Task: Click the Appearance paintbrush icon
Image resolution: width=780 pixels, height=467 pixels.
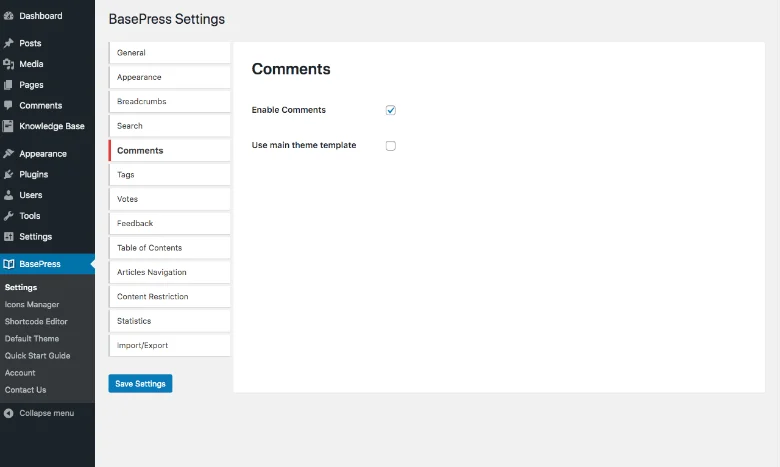Action: (x=8, y=154)
